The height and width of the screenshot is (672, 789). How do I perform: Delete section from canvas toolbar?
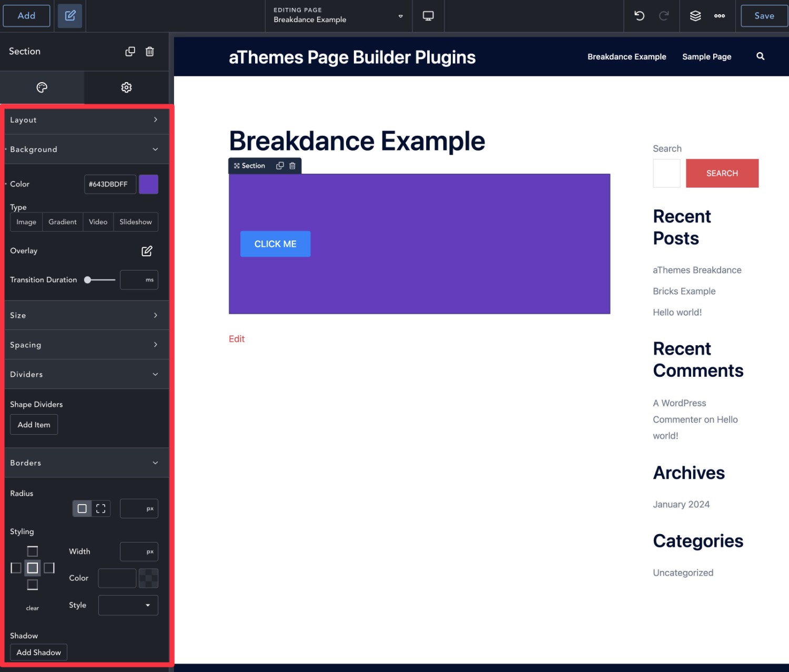tap(292, 166)
